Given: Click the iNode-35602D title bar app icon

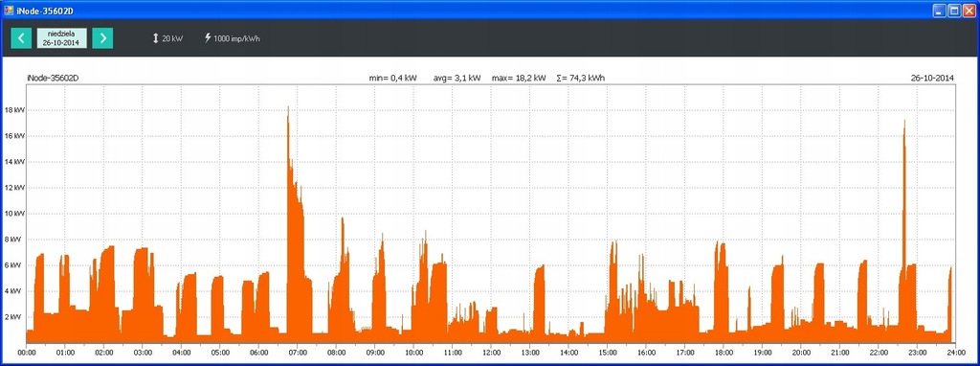Looking at the screenshot, I should [9, 10].
